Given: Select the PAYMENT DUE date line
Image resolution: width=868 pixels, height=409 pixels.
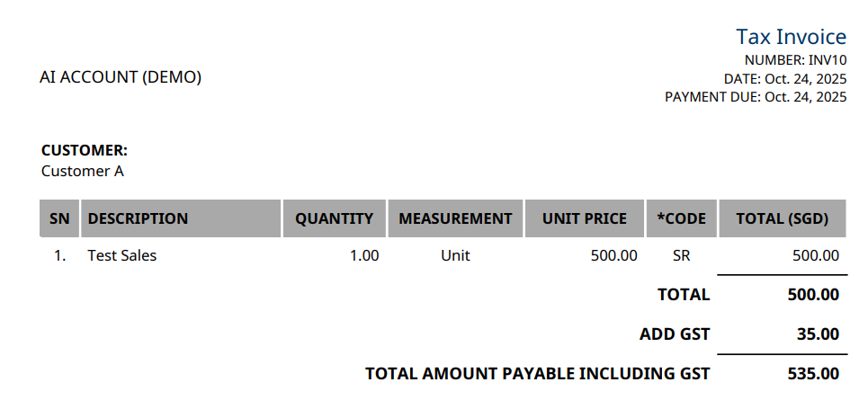Looking at the screenshot, I should click(755, 97).
